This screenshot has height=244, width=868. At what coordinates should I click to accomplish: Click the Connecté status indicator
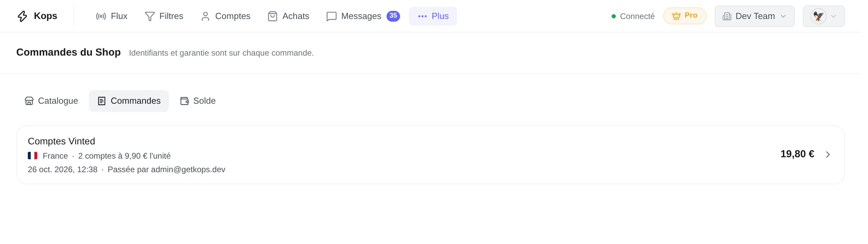pos(633,16)
